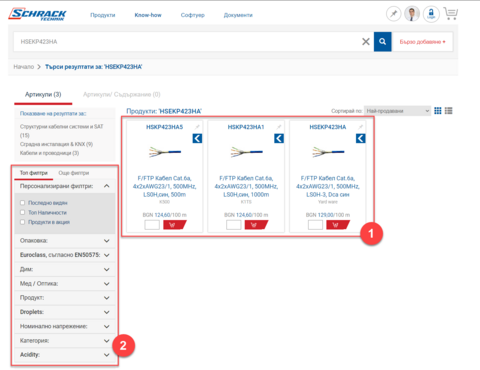
Task: Clear the search field with X
Action: tap(366, 42)
